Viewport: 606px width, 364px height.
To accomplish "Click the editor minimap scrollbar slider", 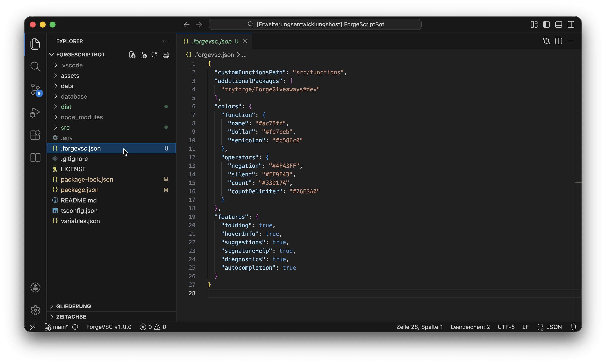I will point(578,182).
